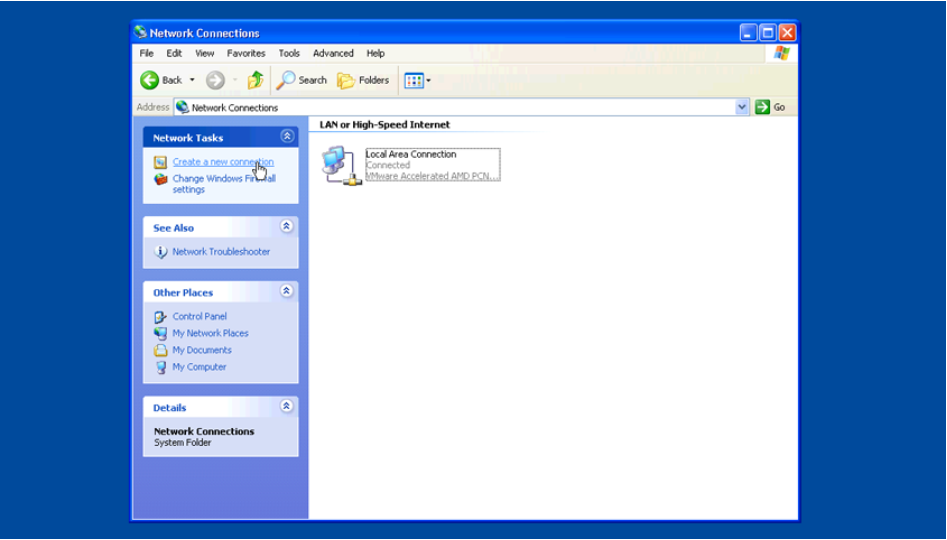This screenshot has width=947, height=540.
Task: Click Create a new connection link
Action: pyautogui.click(x=223, y=162)
